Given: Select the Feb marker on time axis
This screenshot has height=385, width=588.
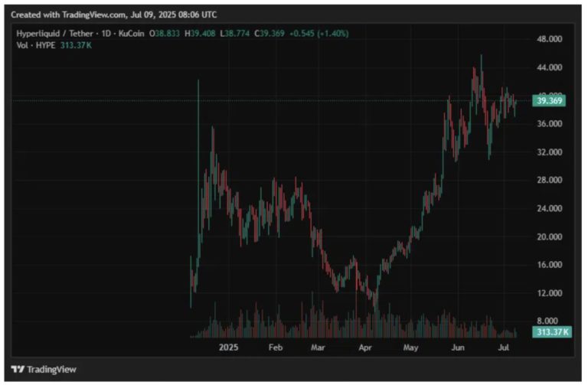Looking at the screenshot, I should tap(276, 347).
